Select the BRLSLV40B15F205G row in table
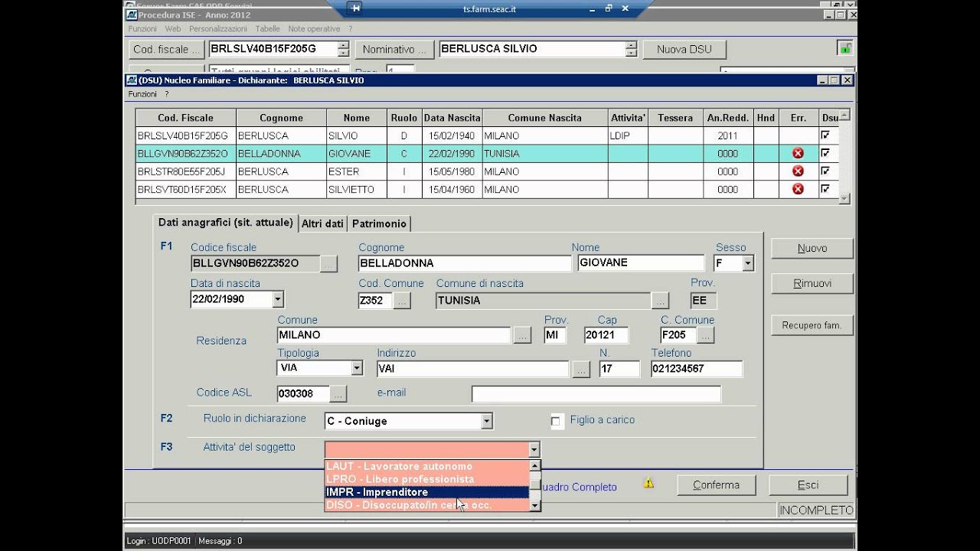The height and width of the screenshot is (551, 980). (487, 135)
